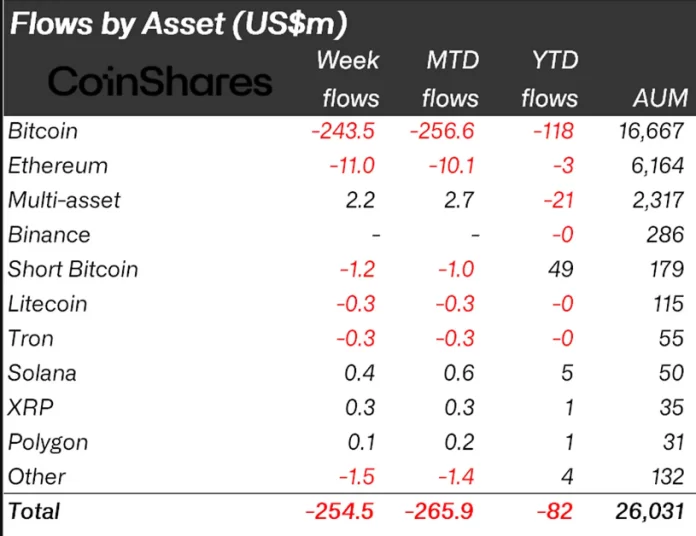Click the AUM column header
The height and width of the screenshot is (536, 696).
point(660,98)
